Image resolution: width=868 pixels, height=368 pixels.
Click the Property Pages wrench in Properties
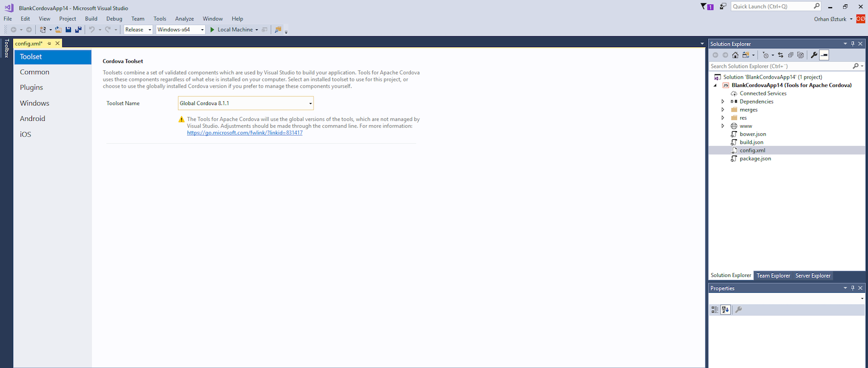(x=738, y=310)
